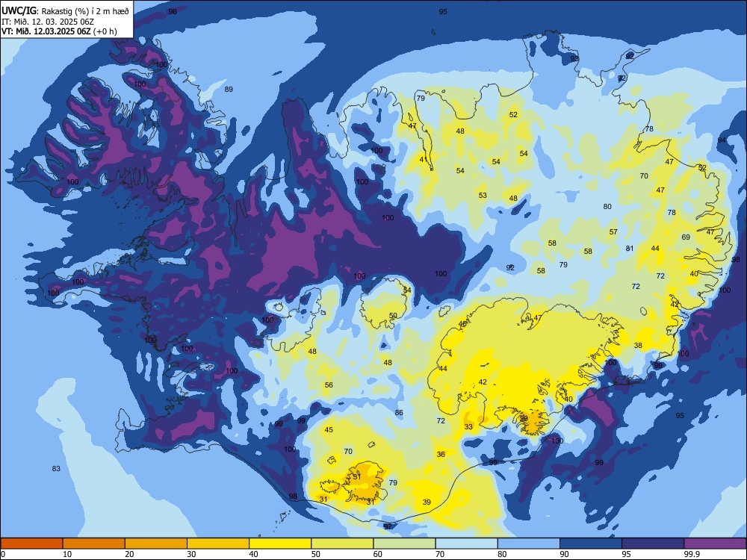Click the map value "89"
The image size is (747, 560).
(229, 89)
